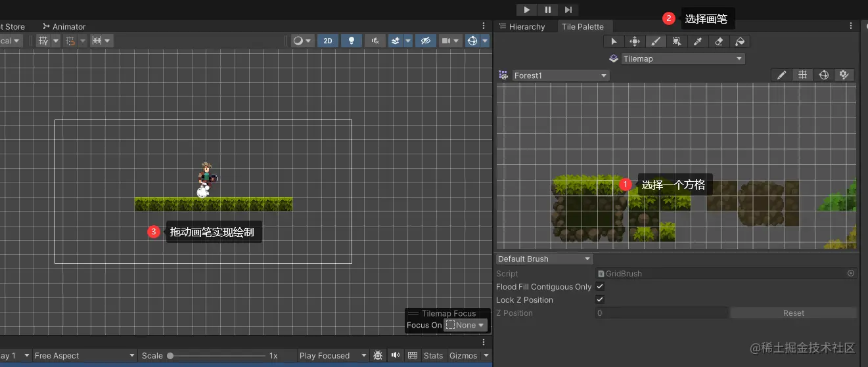Click the Game view Scale slider handle
Screen dimensions: 868x367
pos(170,355)
